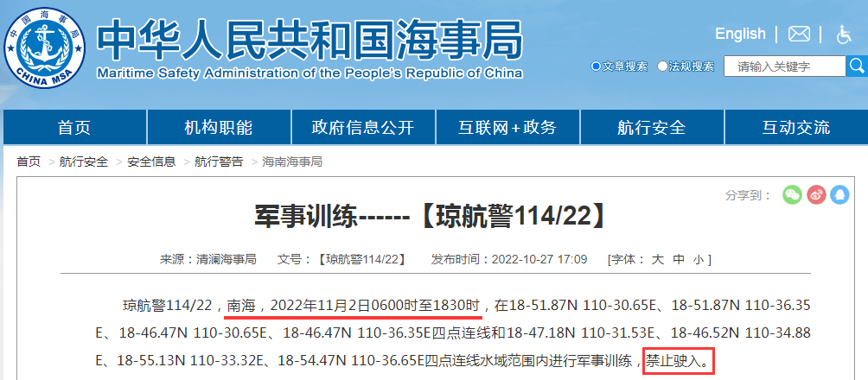Set font size to 大 (large)
The image size is (868, 380).
coord(657,259)
